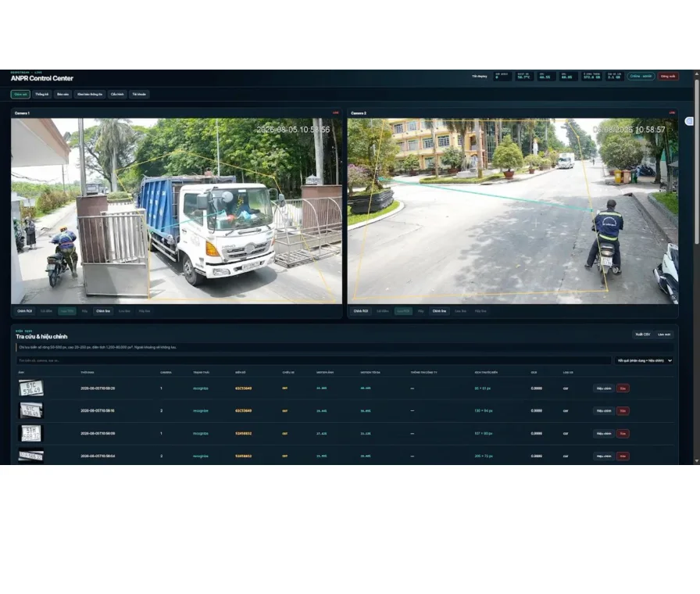700x594 pixels.
Task: Open plate thumbnail for 10:58:16 row
Action: [x=30, y=410]
